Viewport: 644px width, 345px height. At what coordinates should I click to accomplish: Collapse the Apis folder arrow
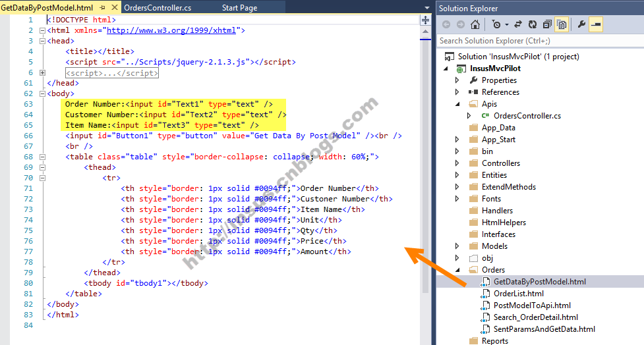457,104
